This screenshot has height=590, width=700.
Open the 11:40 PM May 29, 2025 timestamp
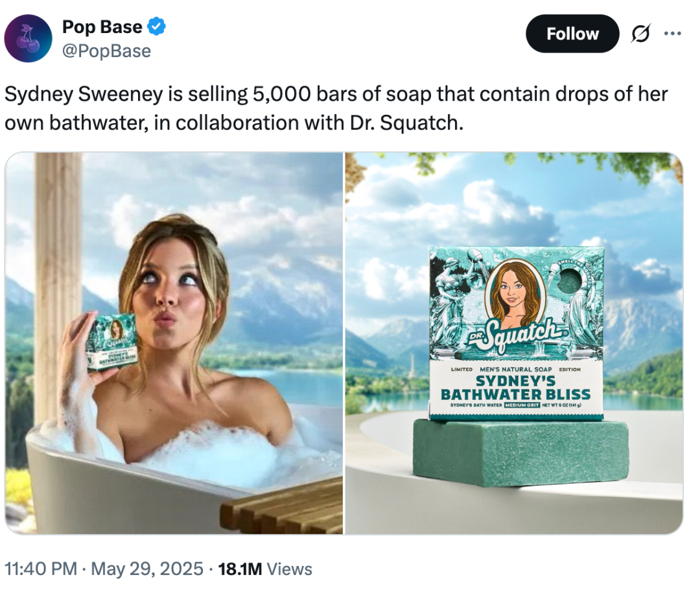[104, 569]
